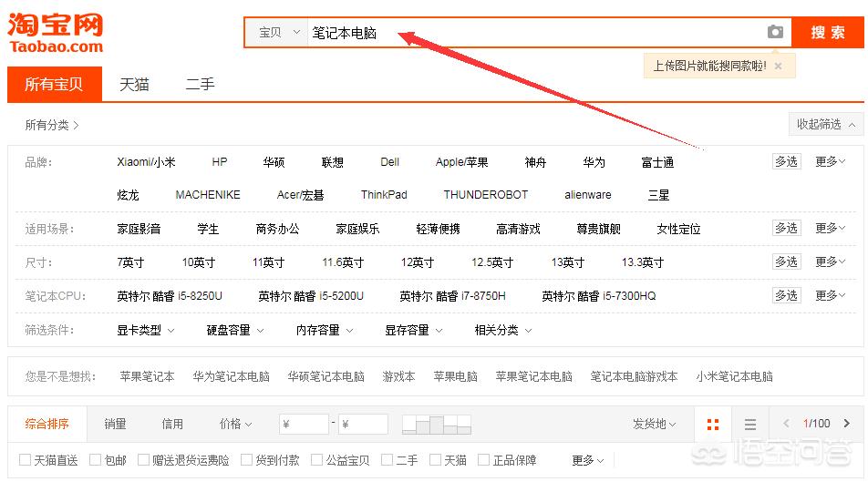Select 英特尔 酷睿 i7-8750H CPU

click(x=452, y=296)
